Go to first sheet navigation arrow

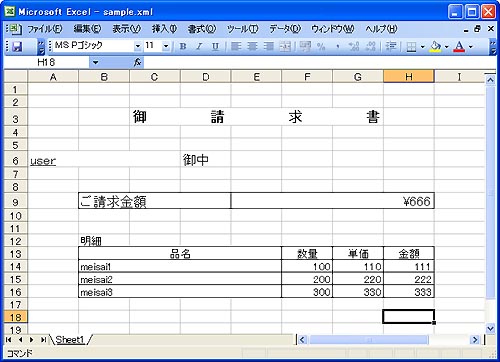pyautogui.click(x=9, y=340)
